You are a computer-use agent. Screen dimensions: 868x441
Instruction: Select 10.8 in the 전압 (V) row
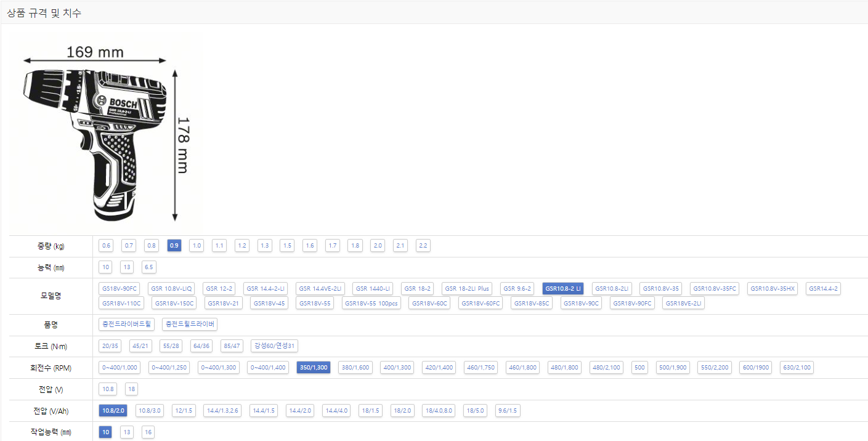point(108,389)
